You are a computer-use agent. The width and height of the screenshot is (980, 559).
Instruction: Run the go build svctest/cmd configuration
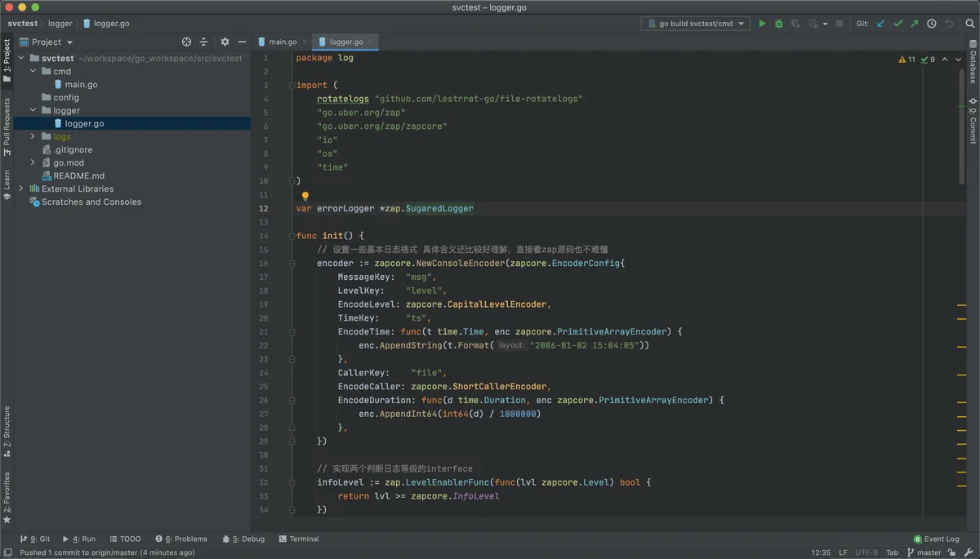[x=762, y=24]
